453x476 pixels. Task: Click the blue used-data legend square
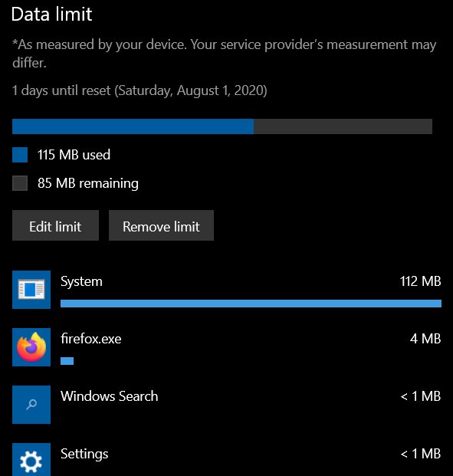click(x=20, y=155)
